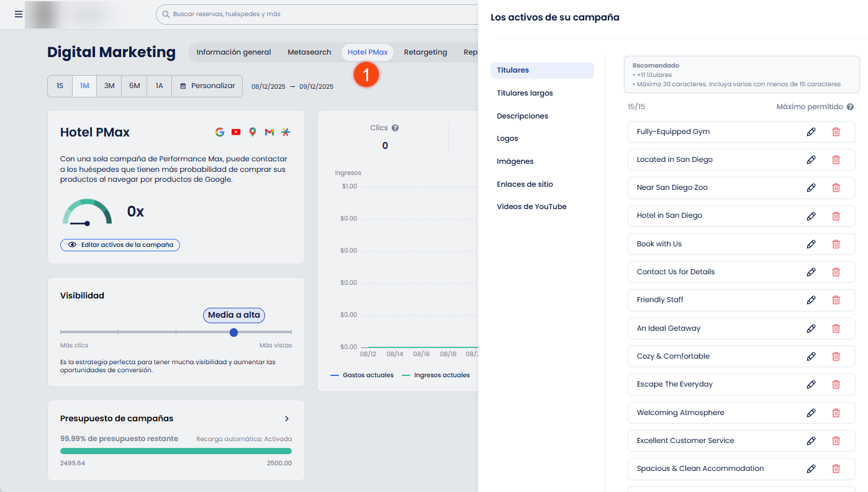The height and width of the screenshot is (492, 868).
Task: Click the Google Discover star icon
Action: click(x=286, y=132)
